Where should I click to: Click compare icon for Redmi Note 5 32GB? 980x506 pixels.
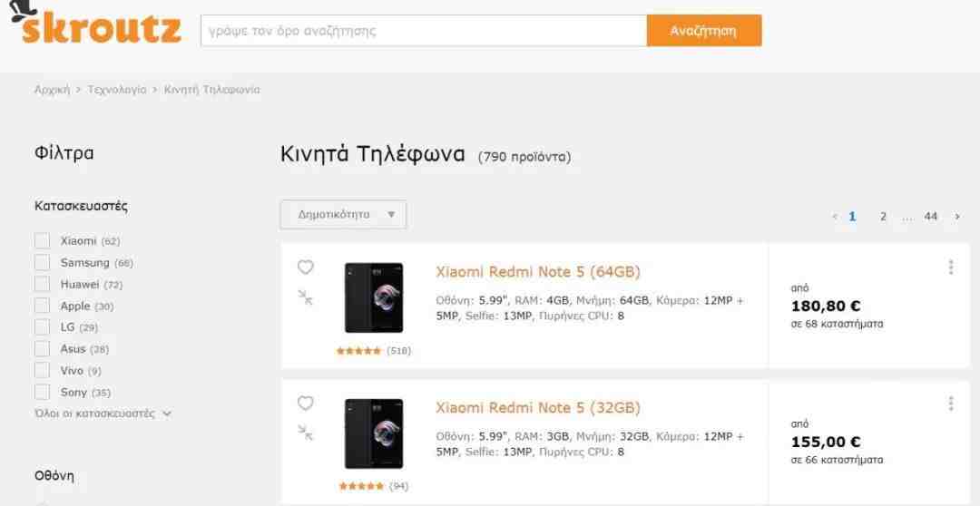click(305, 433)
